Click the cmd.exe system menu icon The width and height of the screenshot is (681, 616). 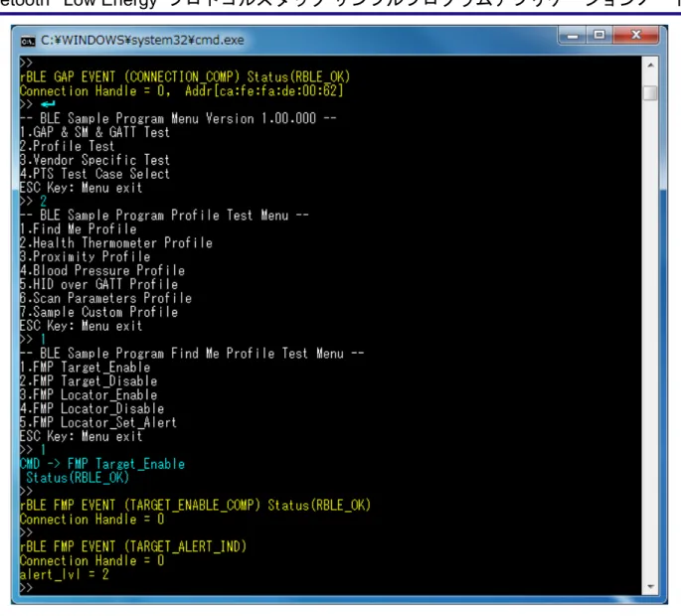click(x=28, y=41)
